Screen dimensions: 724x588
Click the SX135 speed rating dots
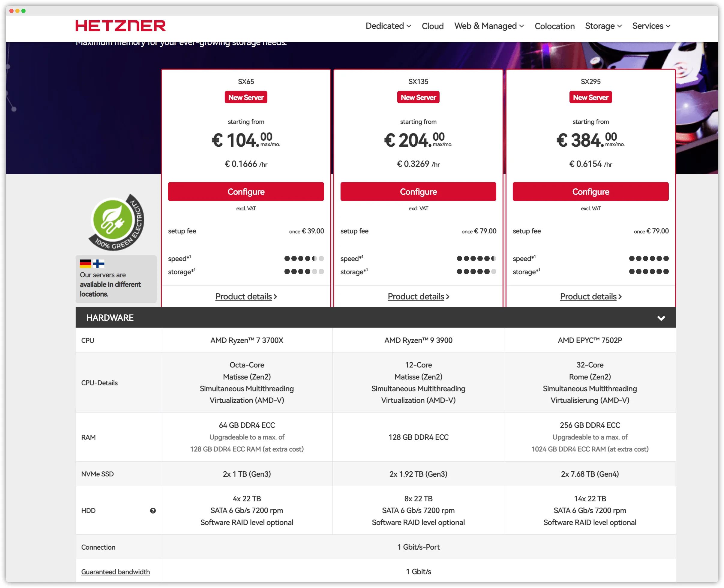[476, 258]
